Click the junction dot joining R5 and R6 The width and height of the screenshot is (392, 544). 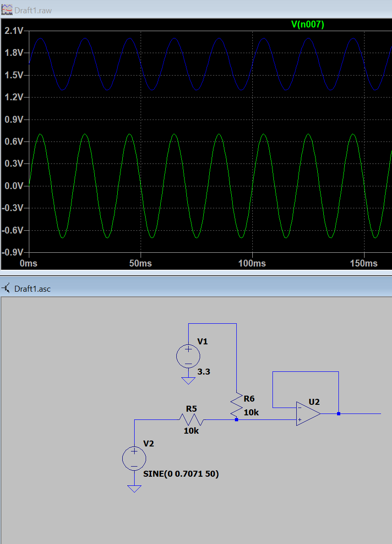pyautogui.click(x=237, y=420)
